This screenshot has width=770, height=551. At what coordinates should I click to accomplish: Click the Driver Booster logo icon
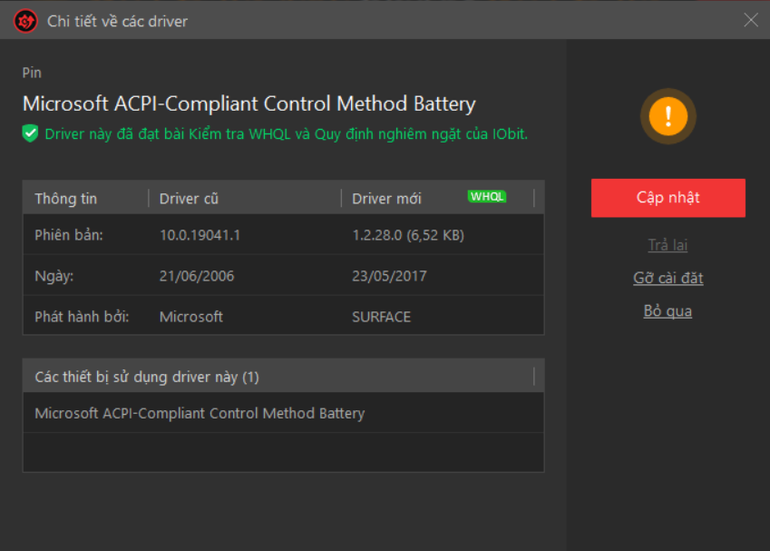[26, 21]
